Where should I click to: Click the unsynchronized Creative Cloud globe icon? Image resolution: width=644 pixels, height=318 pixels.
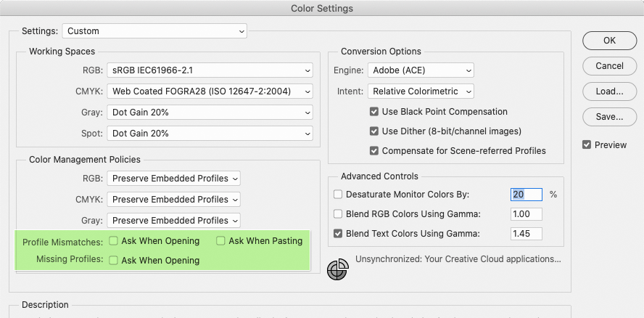click(337, 268)
